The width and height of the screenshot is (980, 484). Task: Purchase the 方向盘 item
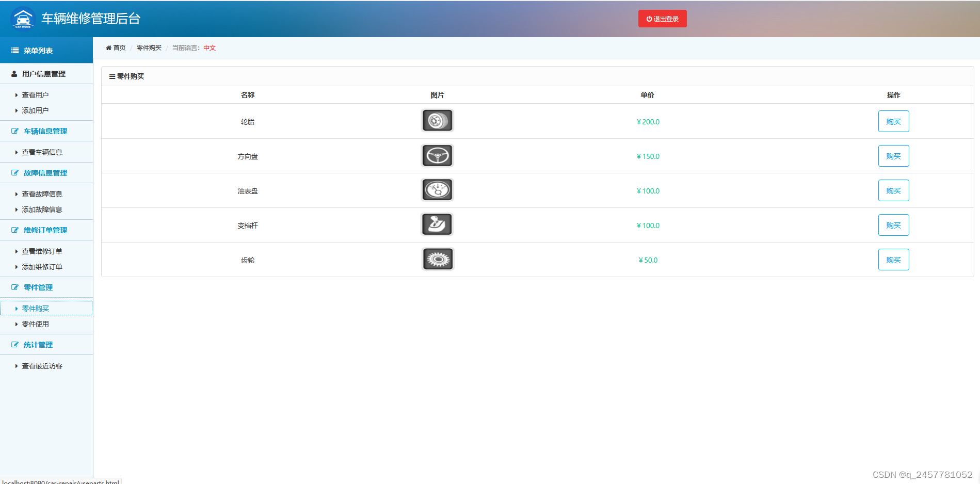(894, 156)
